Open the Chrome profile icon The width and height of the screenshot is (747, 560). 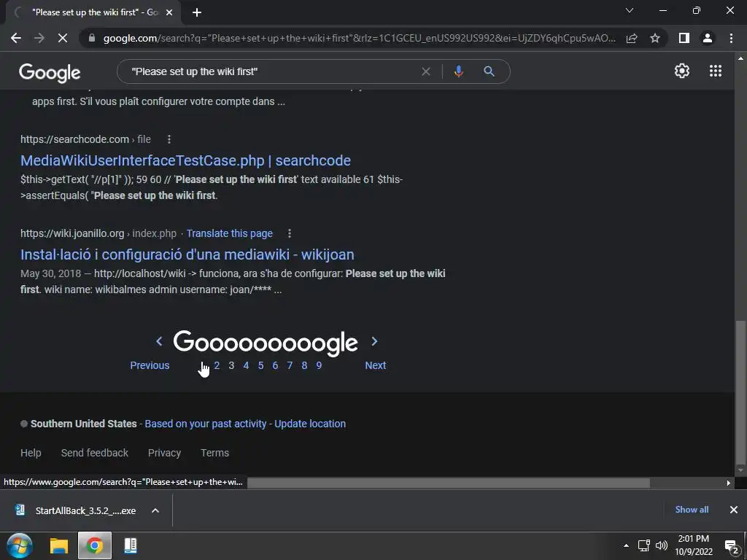pos(708,38)
